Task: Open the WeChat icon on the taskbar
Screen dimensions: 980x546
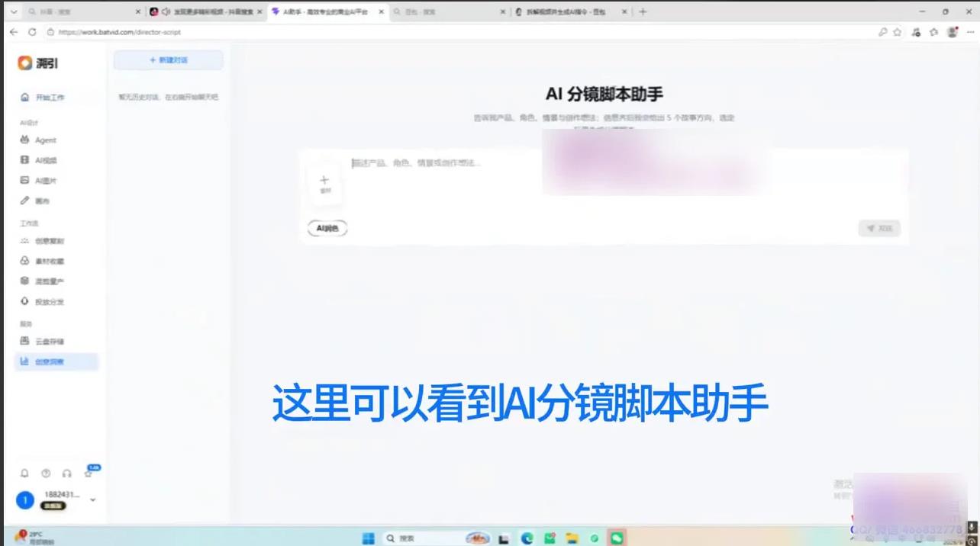Action: pos(617,538)
